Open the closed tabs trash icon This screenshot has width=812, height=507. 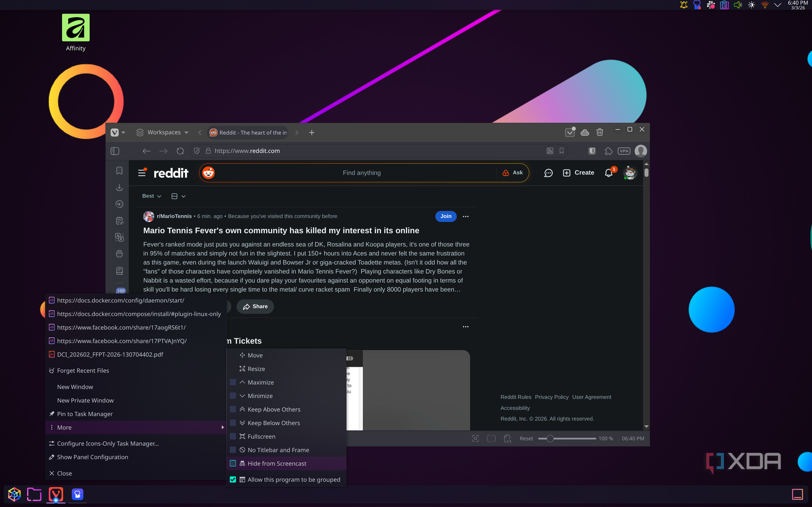pos(600,132)
